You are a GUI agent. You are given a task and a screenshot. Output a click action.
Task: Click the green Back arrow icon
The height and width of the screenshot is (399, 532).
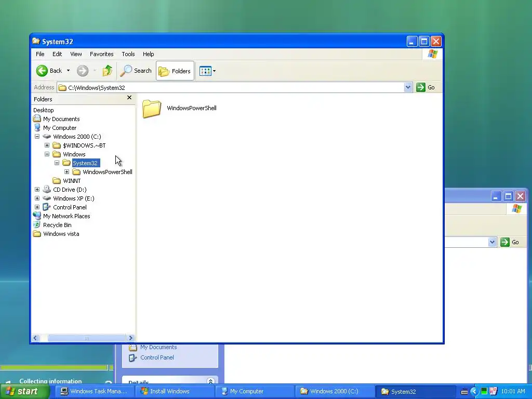(42, 71)
